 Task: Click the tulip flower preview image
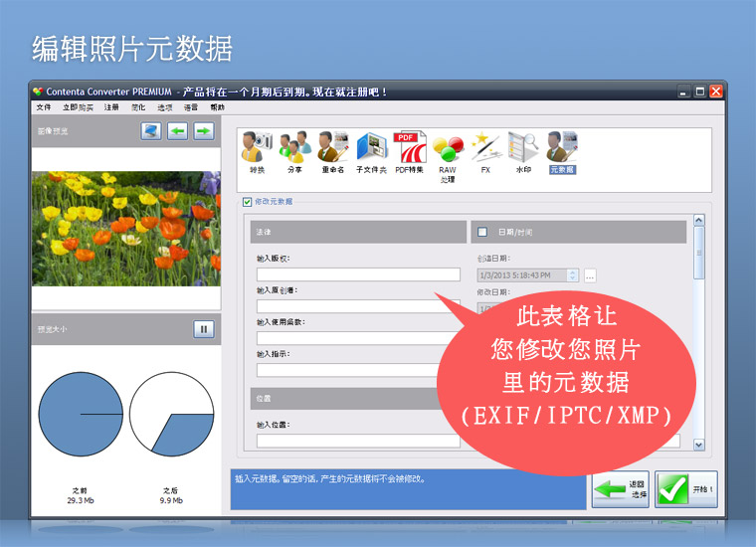coord(126,229)
